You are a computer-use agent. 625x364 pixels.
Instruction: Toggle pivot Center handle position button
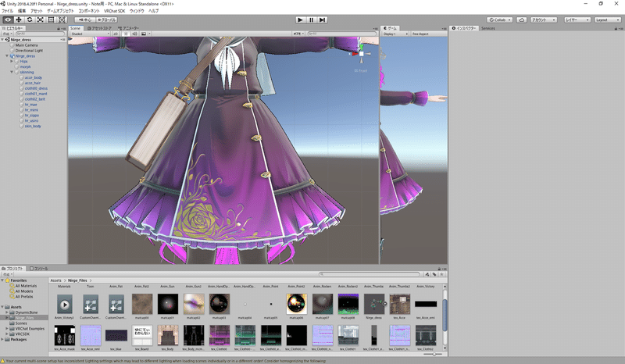tap(85, 20)
